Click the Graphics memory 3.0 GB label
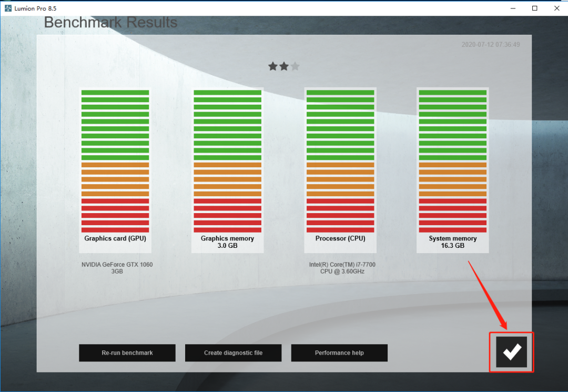Image resolution: width=568 pixels, height=392 pixels. coord(228,242)
